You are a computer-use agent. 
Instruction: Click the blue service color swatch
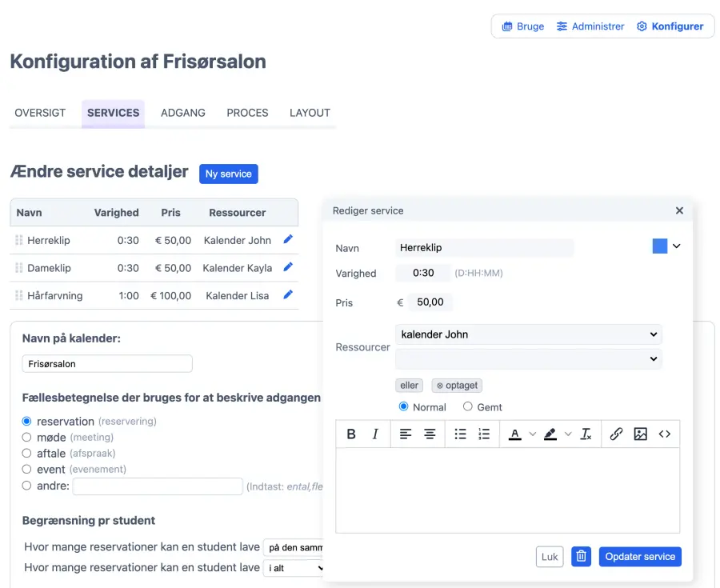(660, 246)
